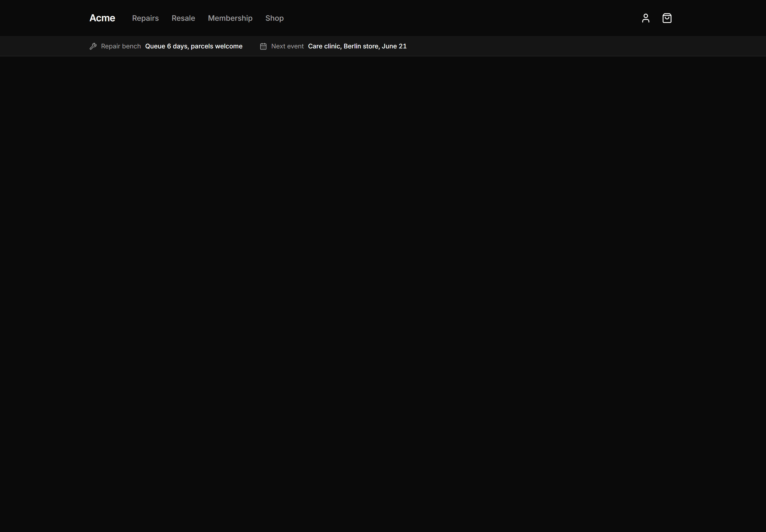This screenshot has width=766, height=532.
Task: Click the 'Next event' label
Action: 287,46
